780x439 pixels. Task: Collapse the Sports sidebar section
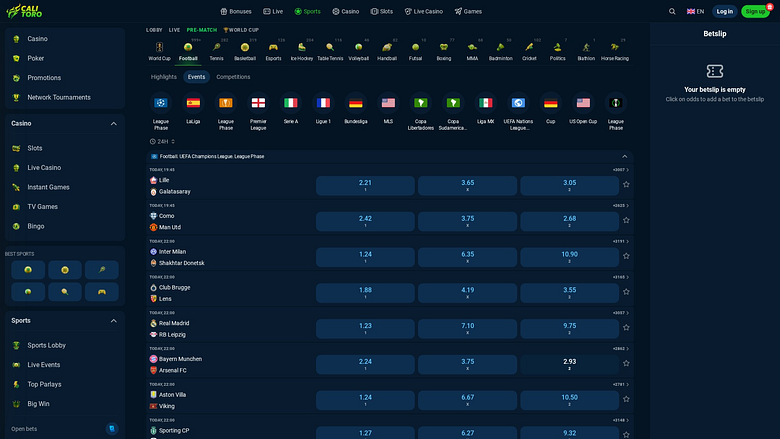(x=113, y=321)
